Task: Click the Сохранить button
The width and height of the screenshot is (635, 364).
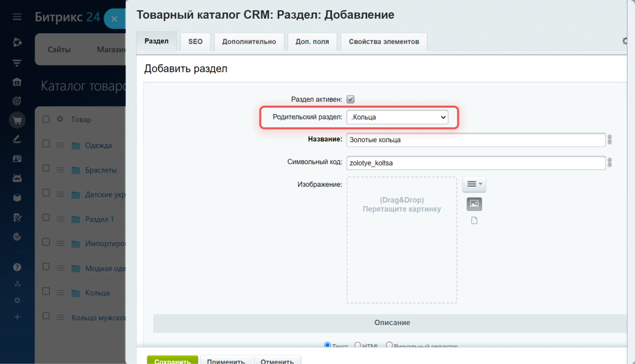Action: coord(173,361)
